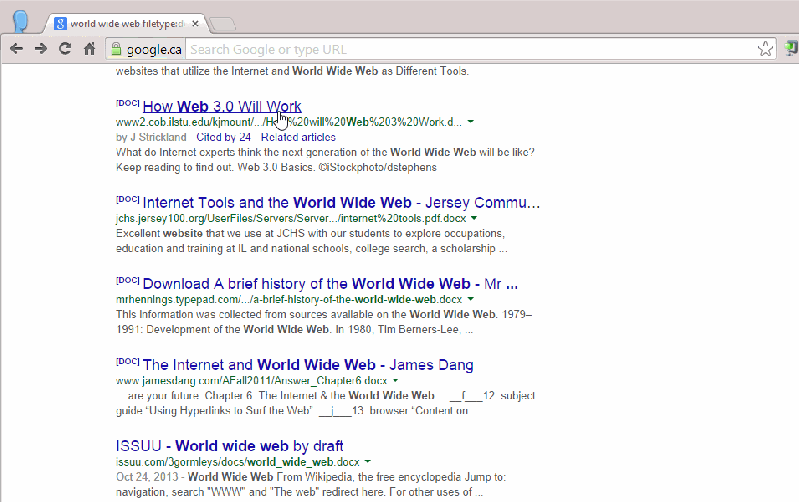Go forward to the next page
Image resolution: width=799 pixels, height=502 pixels.
pyautogui.click(x=41, y=49)
